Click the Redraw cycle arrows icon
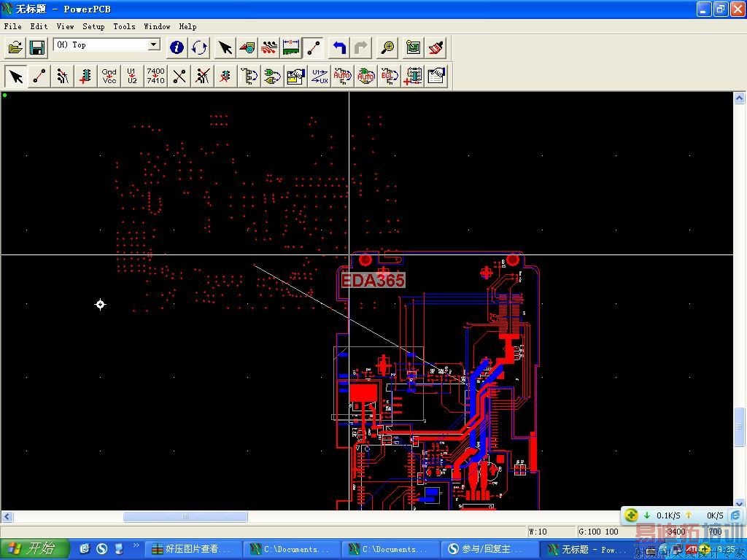 pos(199,48)
